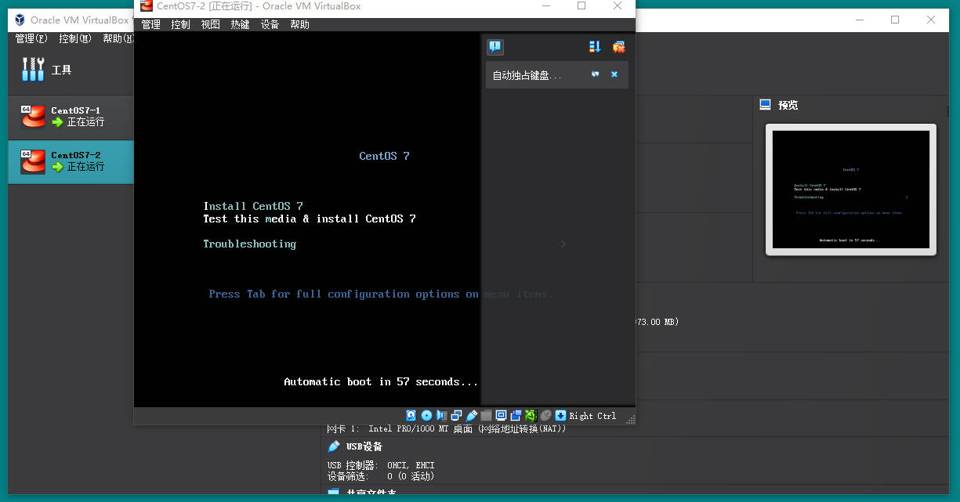Click the VM preview thumbnail

850,189
